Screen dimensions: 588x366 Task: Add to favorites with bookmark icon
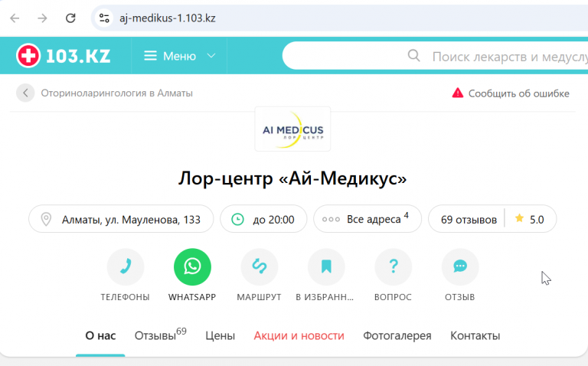pos(326,266)
